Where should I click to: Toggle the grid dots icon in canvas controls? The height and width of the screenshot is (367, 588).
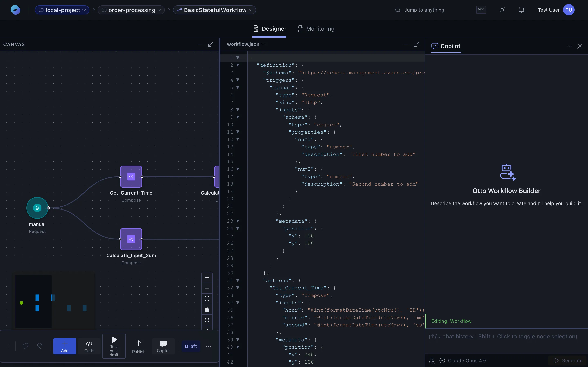tap(207, 320)
